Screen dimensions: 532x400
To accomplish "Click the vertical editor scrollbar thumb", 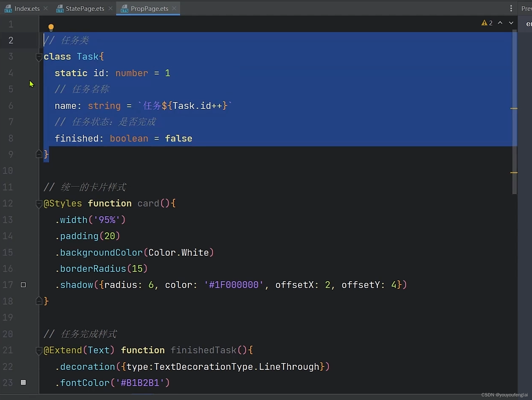I will click(515, 112).
